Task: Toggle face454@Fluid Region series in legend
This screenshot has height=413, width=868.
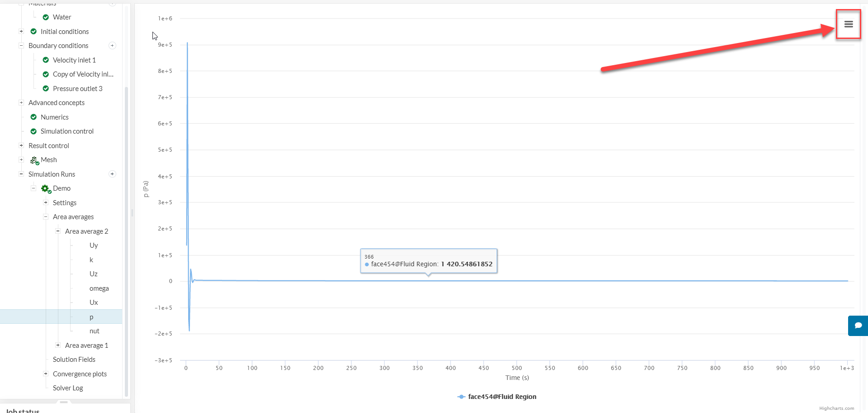Action: click(497, 397)
